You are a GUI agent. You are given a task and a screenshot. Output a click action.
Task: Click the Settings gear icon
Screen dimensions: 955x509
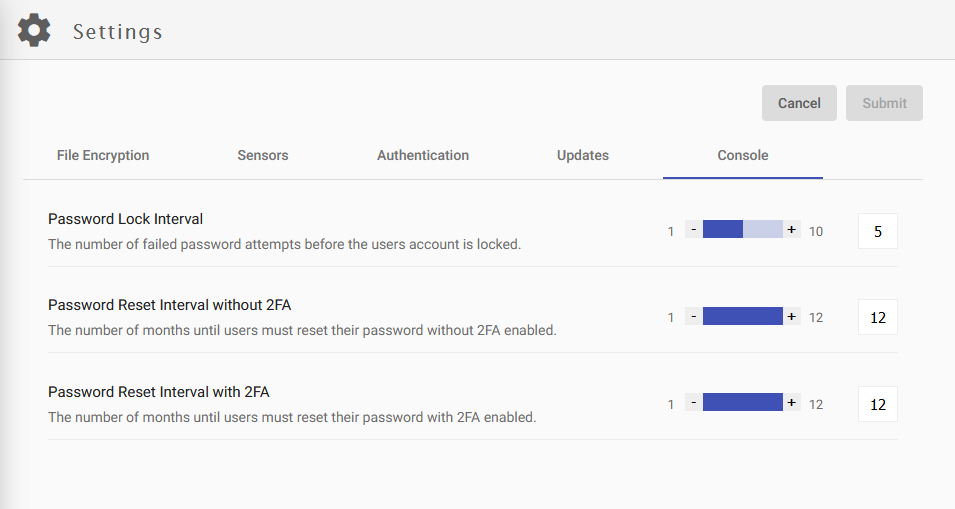coord(34,30)
